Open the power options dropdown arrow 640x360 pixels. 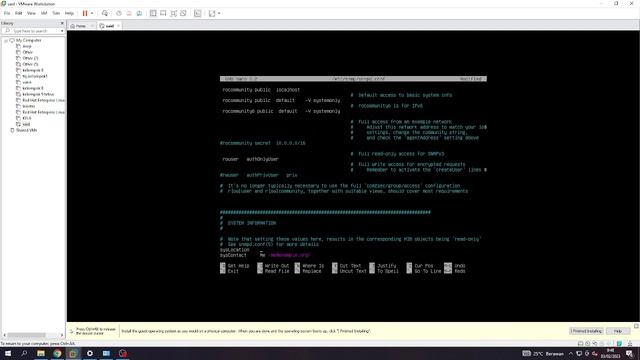[x=92, y=13]
